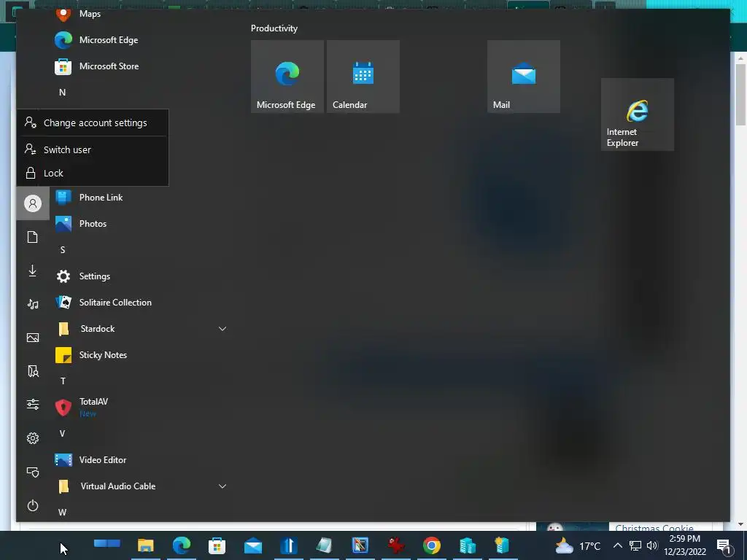Open Music folder from Start sidebar
This screenshot has width=747, height=560.
(33, 304)
